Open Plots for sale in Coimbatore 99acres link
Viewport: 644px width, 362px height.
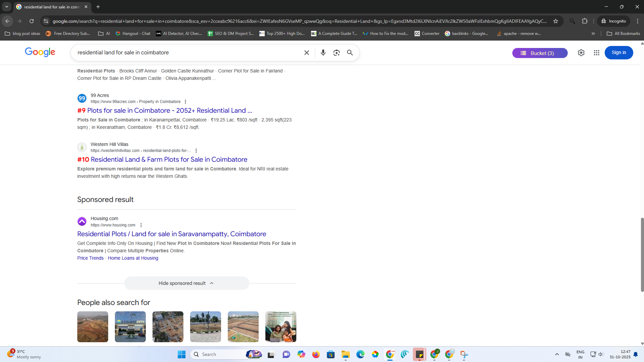[x=169, y=110]
